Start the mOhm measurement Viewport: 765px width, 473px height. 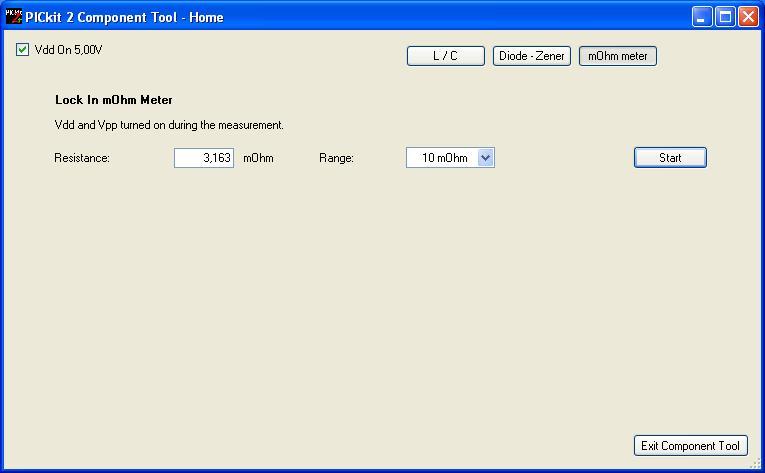(x=670, y=158)
